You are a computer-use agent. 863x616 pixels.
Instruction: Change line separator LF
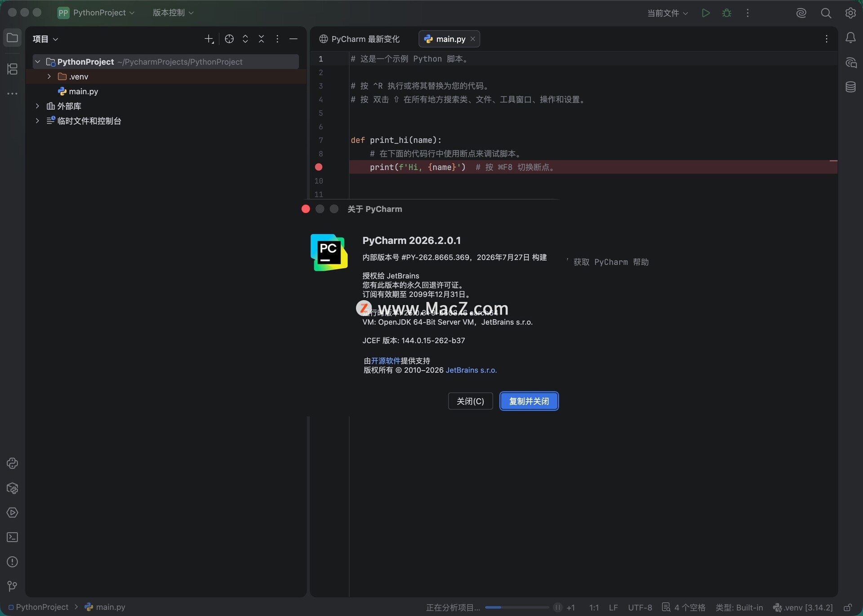point(613,607)
